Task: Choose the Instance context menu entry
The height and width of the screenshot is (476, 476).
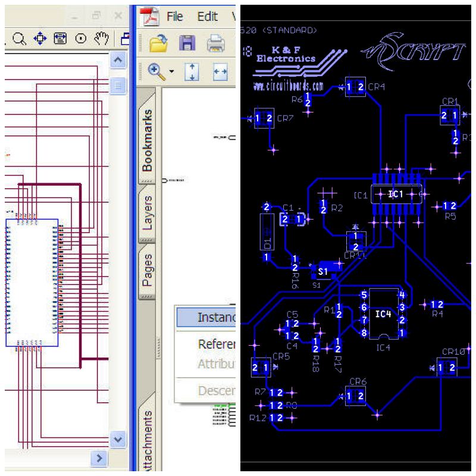Action: coord(206,317)
